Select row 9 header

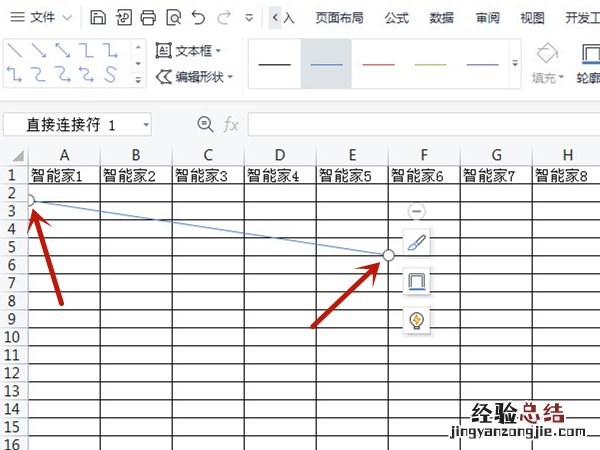click(12, 318)
